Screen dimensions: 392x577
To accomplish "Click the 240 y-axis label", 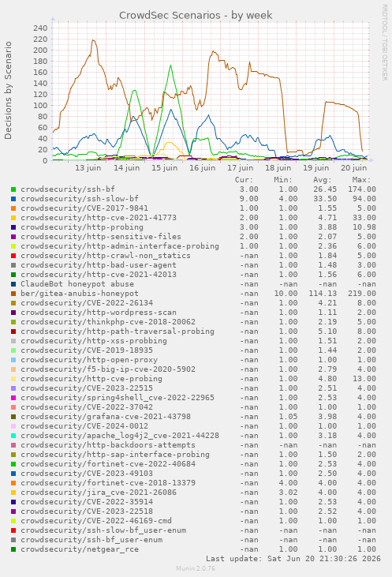I will point(40,28).
